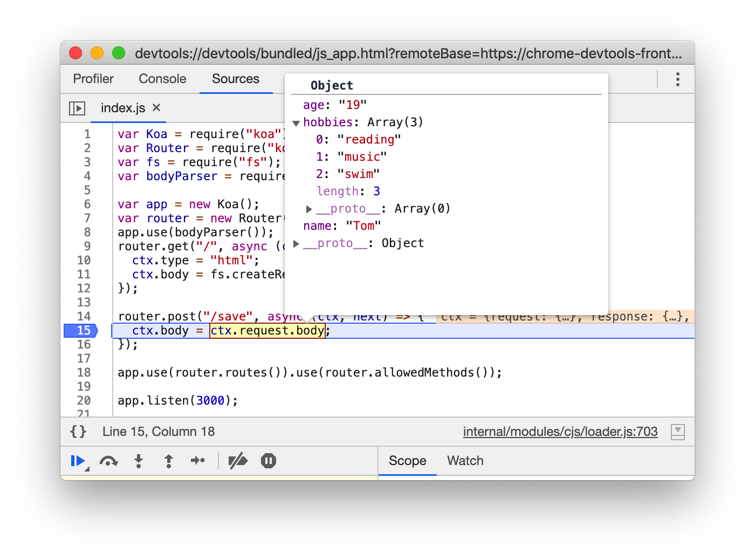
Task: Click line number 20 in the gutter
Action: click(84, 400)
